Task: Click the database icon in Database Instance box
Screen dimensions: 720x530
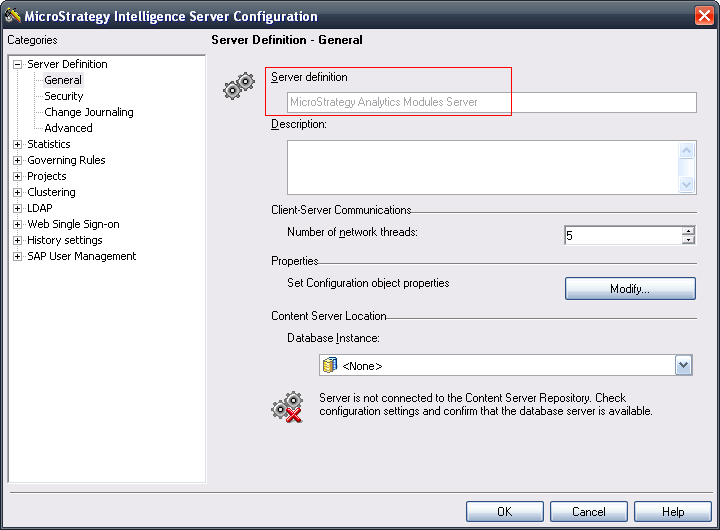Action: click(x=330, y=366)
